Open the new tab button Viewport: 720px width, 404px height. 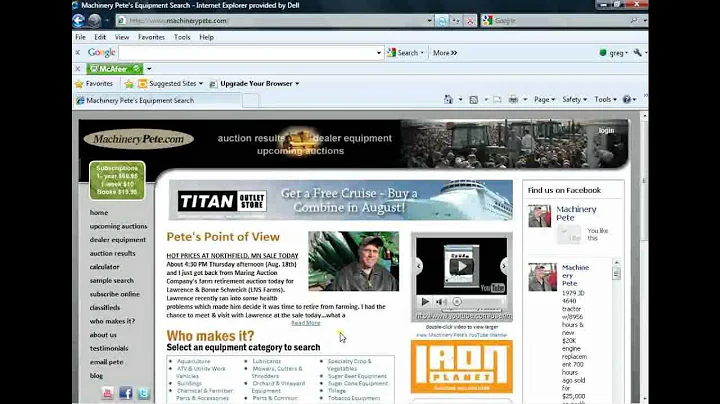[250, 101]
